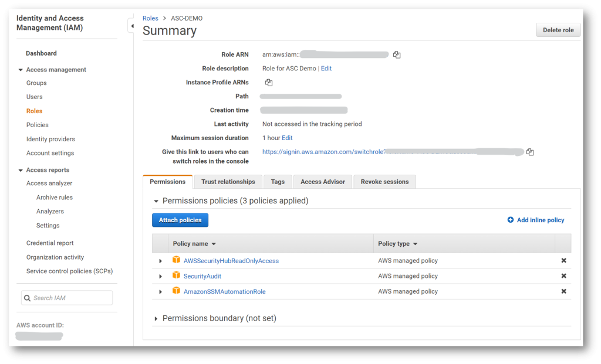Image resolution: width=601 pixels, height=364 pixels.
Task: Copy the Instance Profile ARNs value
Action: [269, 82]
